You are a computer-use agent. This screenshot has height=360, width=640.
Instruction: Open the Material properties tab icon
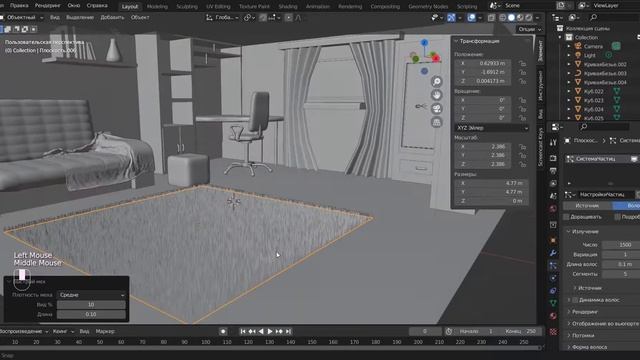[x=553, y=316]
